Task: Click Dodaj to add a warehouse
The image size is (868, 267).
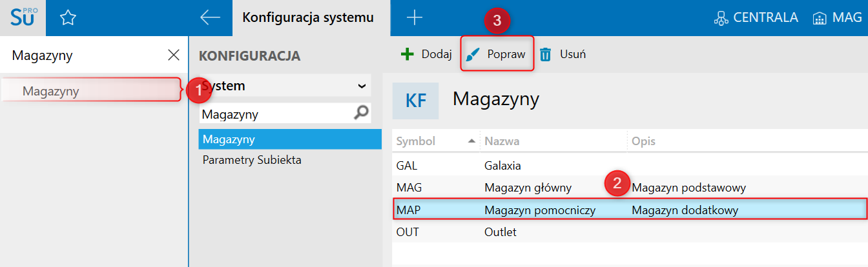Action: tap(426, 54)
